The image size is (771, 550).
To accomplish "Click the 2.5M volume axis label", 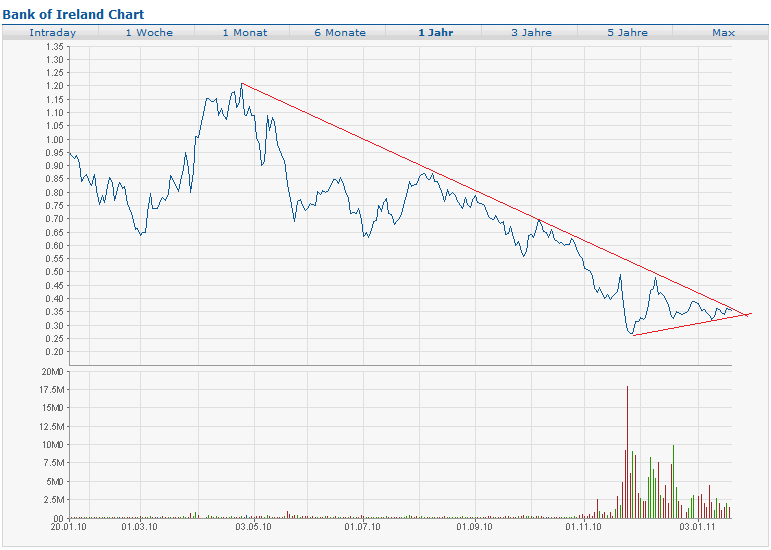I will point(53,500).
